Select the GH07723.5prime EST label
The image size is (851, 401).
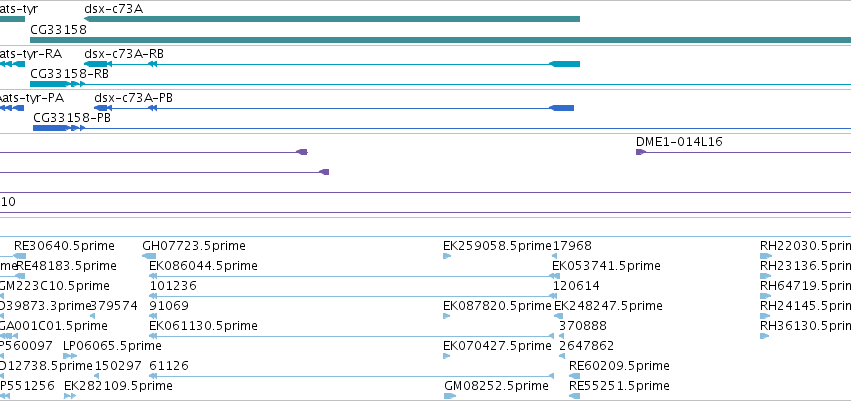(x=194, y=246)
